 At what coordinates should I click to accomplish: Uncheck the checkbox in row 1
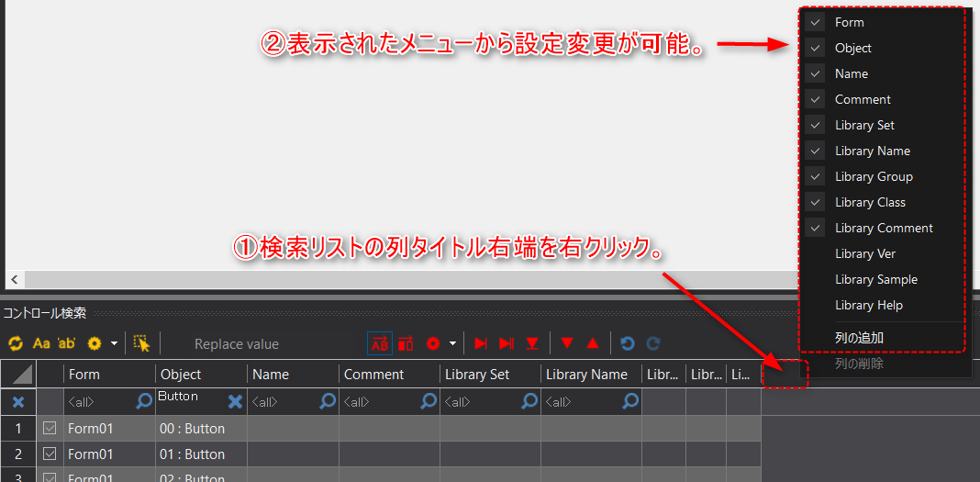[50, 428]
